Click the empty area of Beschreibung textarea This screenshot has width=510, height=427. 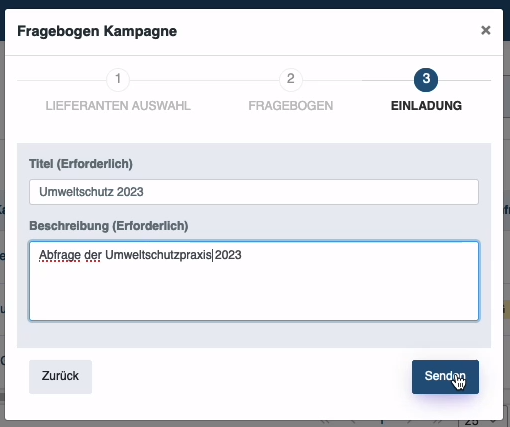(254, 293)
